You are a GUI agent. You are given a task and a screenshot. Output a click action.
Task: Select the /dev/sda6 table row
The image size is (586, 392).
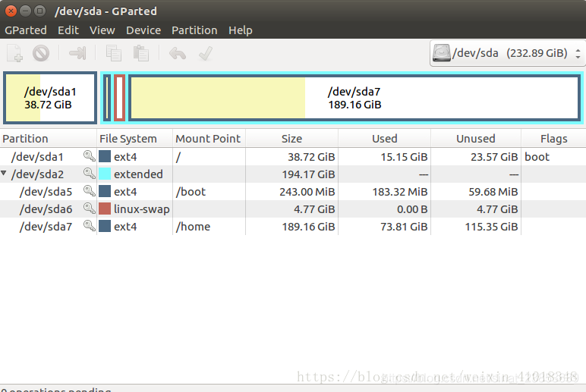point(293,209)
